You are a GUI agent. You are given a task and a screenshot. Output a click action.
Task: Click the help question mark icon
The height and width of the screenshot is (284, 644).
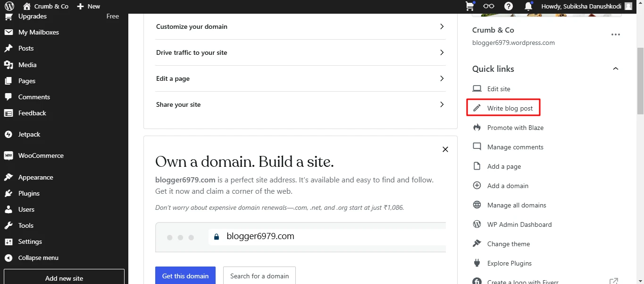click(x=509, y=7)
